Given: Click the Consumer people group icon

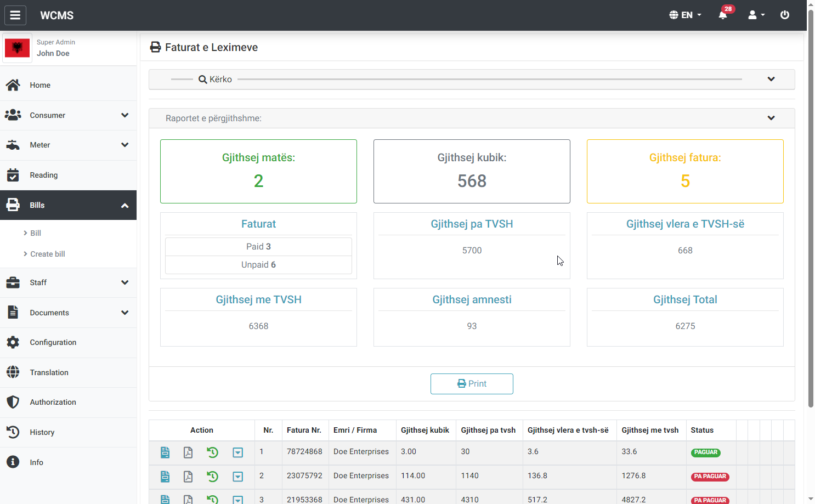Looking at the screenshot, I should click(13, 115).
